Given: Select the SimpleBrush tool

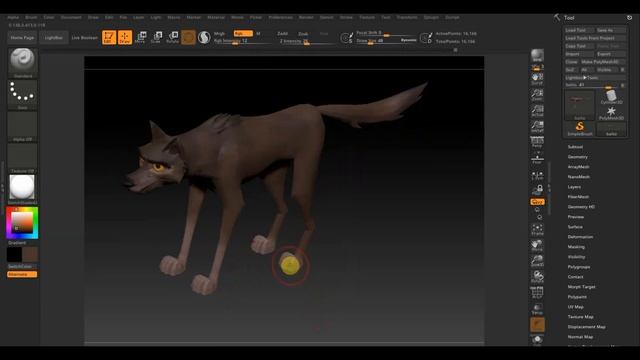Looking at the screenshot, I should tap(580, 129).
